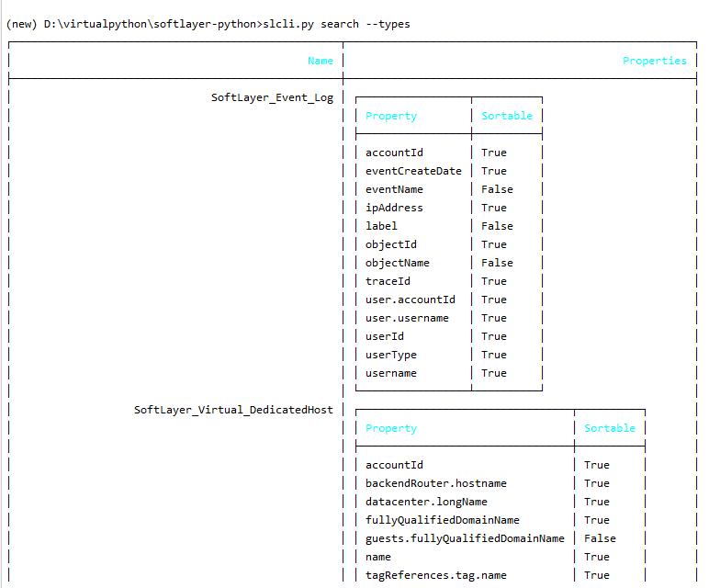Click the last Event_Log row 'username'
This screenshot has height=588, width=709.
pyautogui.click(x=391, y=374)
